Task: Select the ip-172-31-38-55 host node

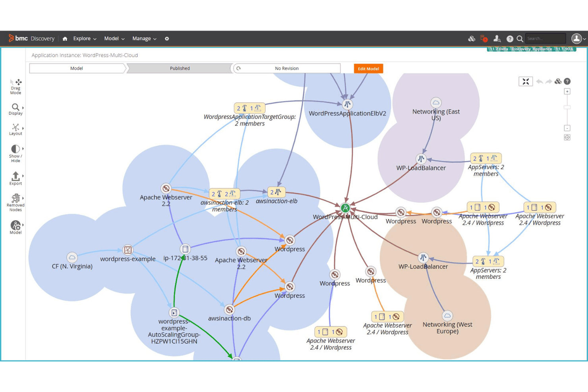Action: click(185, 249)
